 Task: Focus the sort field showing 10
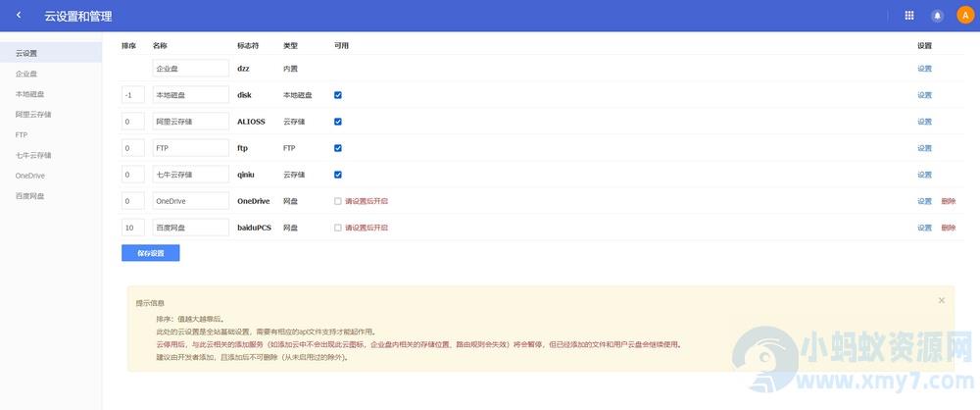[x=133, y=228]
